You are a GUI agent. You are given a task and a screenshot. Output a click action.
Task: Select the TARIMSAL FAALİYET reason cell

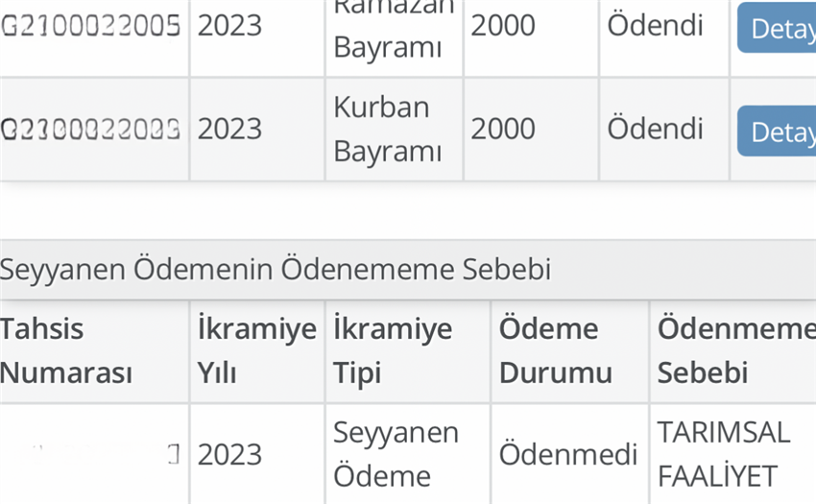coord(724,454)
